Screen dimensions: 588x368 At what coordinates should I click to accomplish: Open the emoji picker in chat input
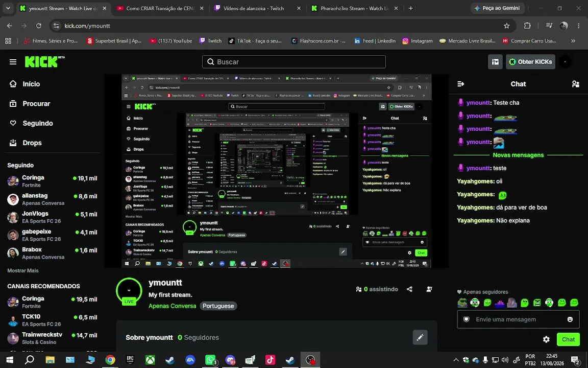pos(570,319)
